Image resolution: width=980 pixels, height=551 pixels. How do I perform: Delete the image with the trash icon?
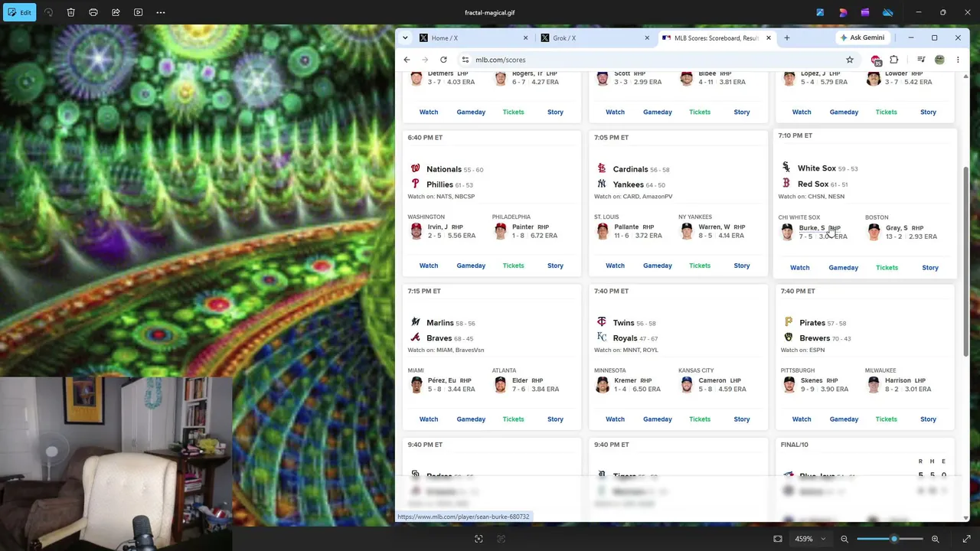tap(70, 12)
